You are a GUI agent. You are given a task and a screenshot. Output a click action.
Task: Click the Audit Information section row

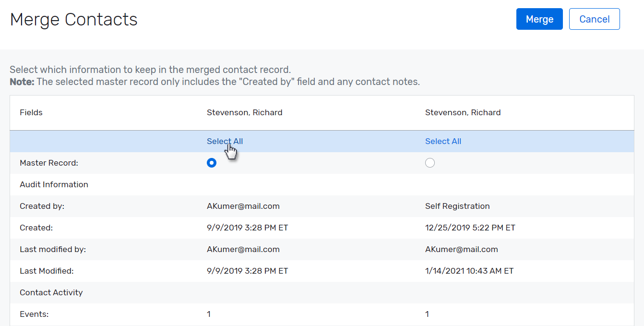pos(54,184)
